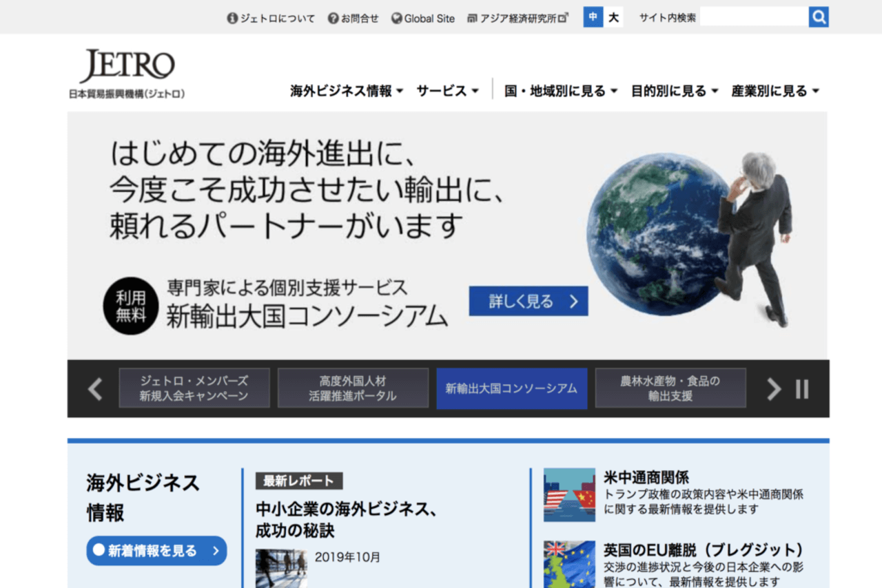Click the search magnifier button
This screenshot has width=882, height=588.
pos(819,17)
